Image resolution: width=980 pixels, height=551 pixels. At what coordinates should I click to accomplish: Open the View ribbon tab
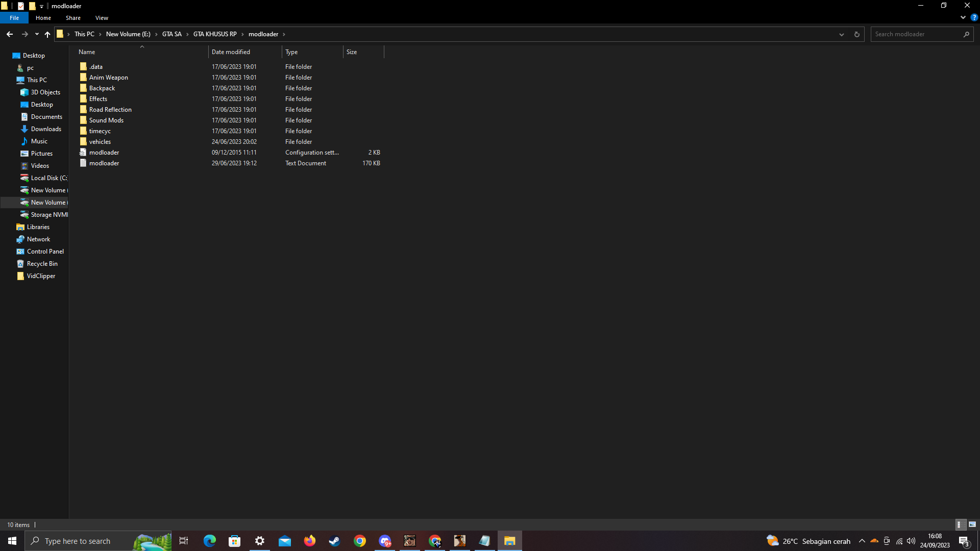click(102, 18)
